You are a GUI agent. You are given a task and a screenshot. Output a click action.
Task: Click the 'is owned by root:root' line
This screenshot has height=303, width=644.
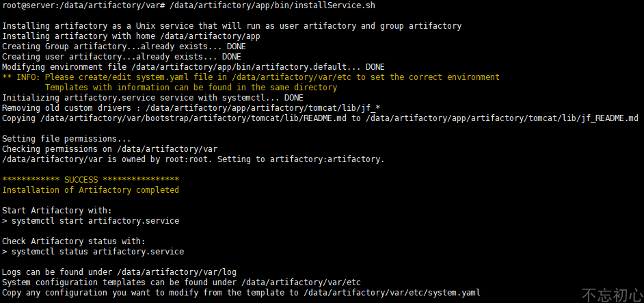(193, 159)
